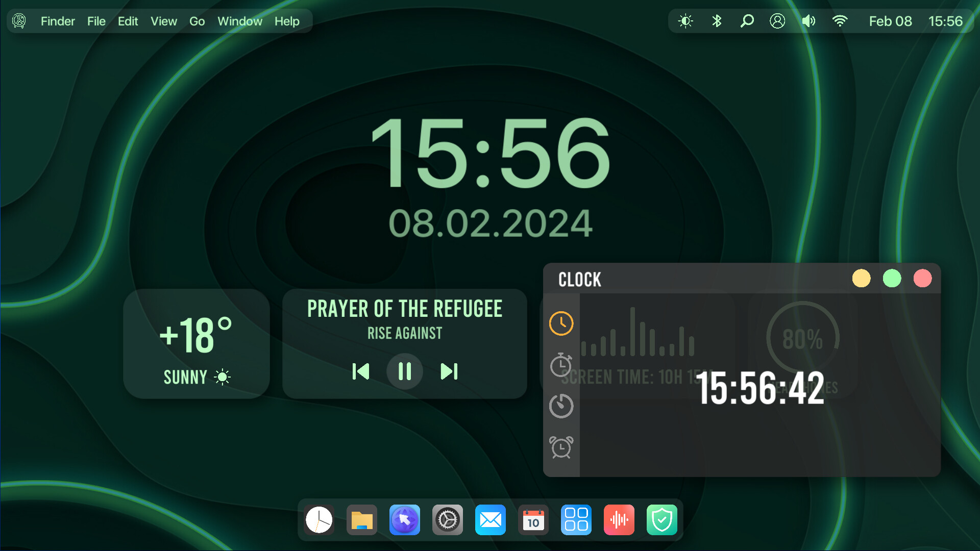Open Launchpad from the dock
The width and height of the screenshot is (980, 551).
576,520
